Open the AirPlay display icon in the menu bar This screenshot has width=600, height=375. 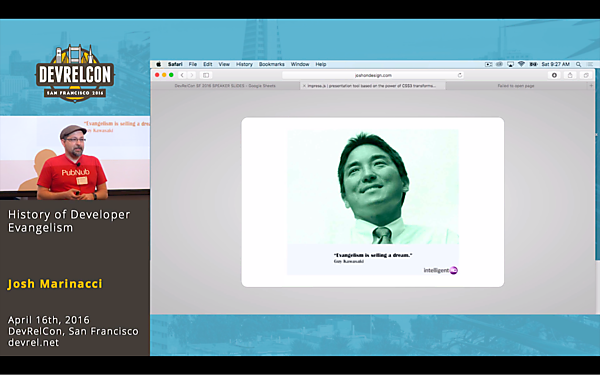point(510,64)
